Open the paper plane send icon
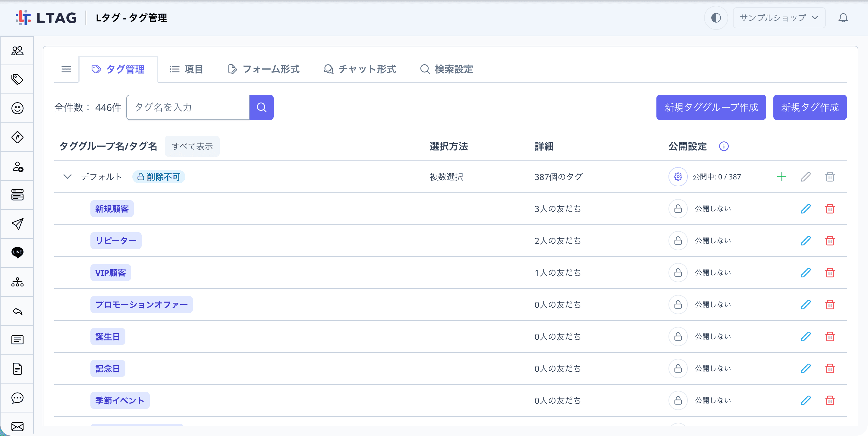 point(17,224)
